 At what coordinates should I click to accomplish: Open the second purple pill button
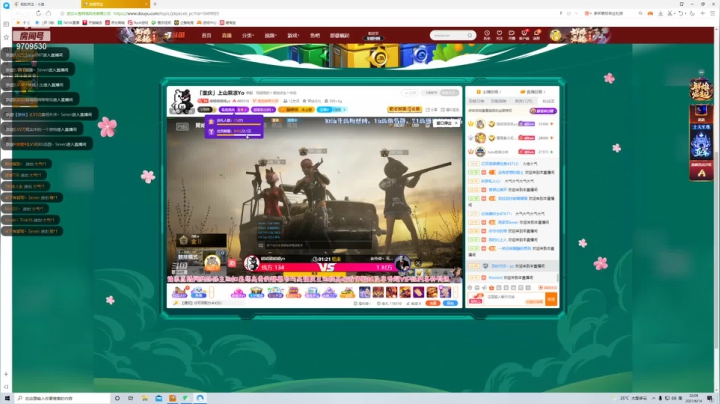coord(264,110)
